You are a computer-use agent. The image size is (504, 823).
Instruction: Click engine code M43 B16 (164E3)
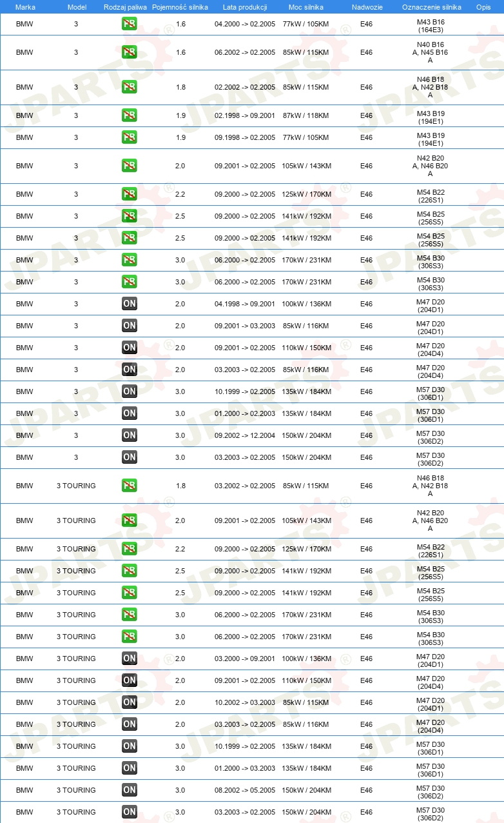431,26
